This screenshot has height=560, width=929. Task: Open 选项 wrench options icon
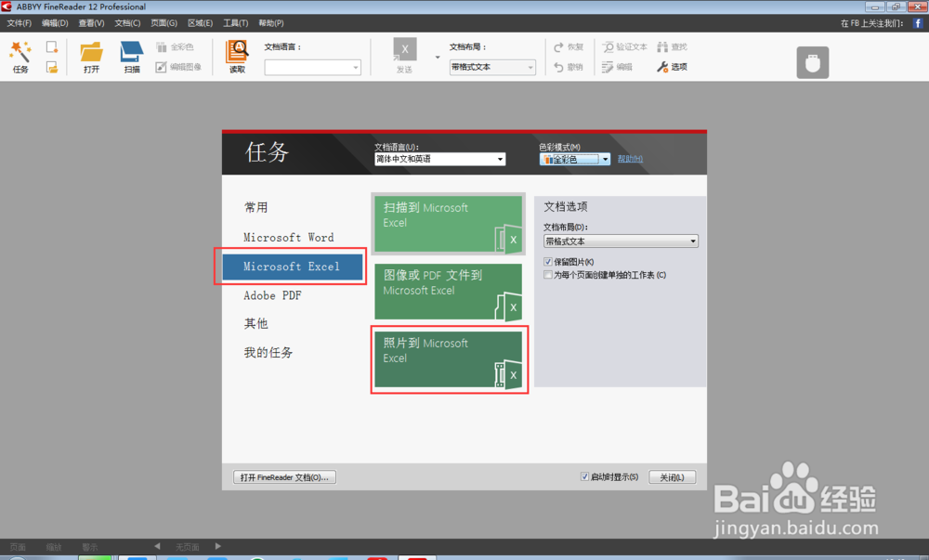[x=662, y=67]
